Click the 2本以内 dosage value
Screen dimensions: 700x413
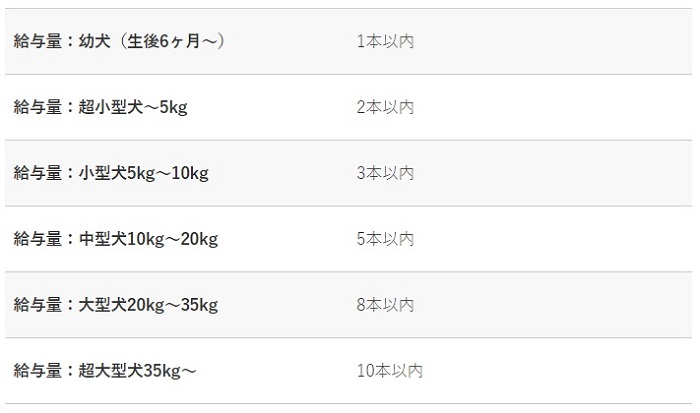tap(385, 107)
